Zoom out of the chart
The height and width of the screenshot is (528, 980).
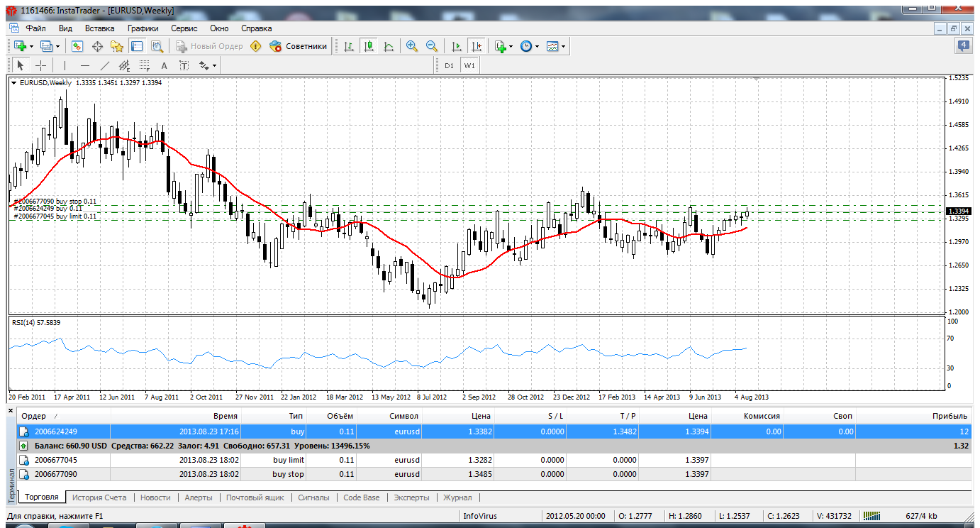point(431,46)
